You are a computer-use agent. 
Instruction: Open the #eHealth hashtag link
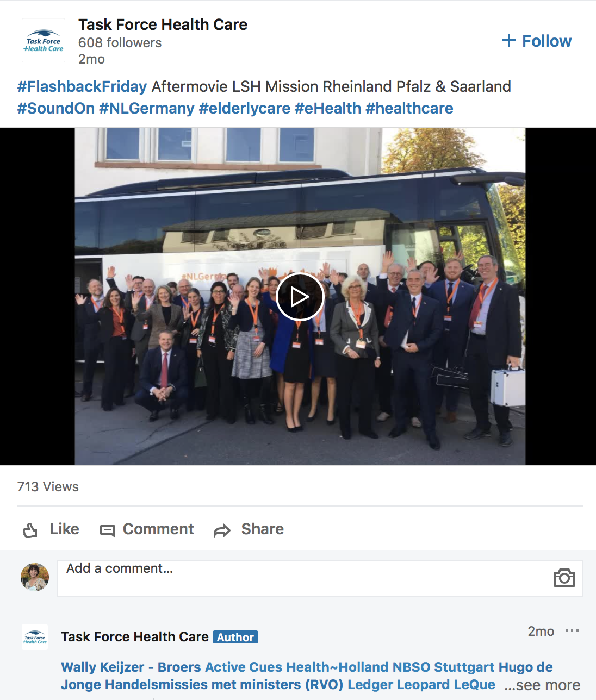[x=328, y=108]
